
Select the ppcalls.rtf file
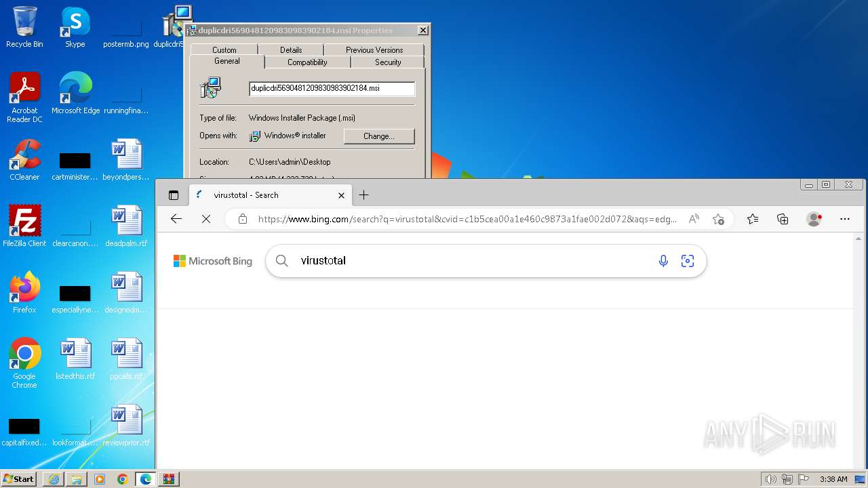coord(126,359)
